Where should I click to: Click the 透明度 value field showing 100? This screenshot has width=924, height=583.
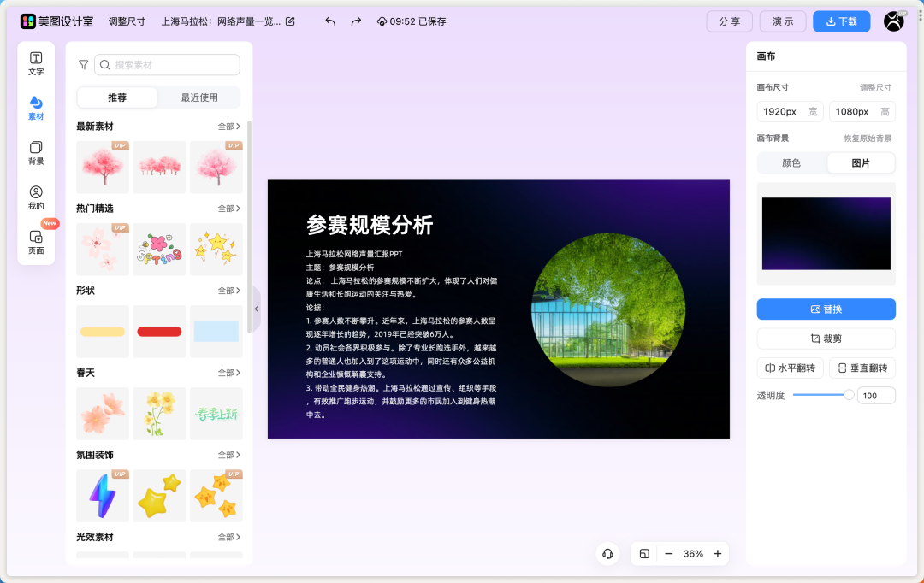click(876, 396)
